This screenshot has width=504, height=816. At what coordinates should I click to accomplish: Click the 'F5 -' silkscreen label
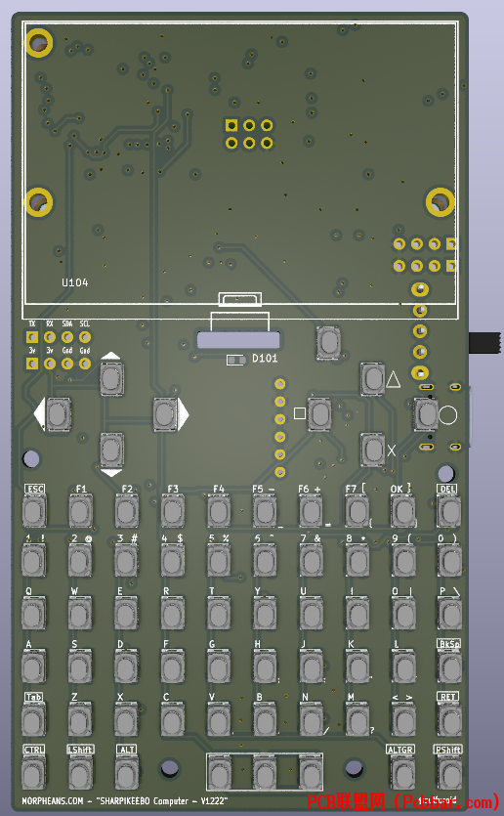pos(264,489)
